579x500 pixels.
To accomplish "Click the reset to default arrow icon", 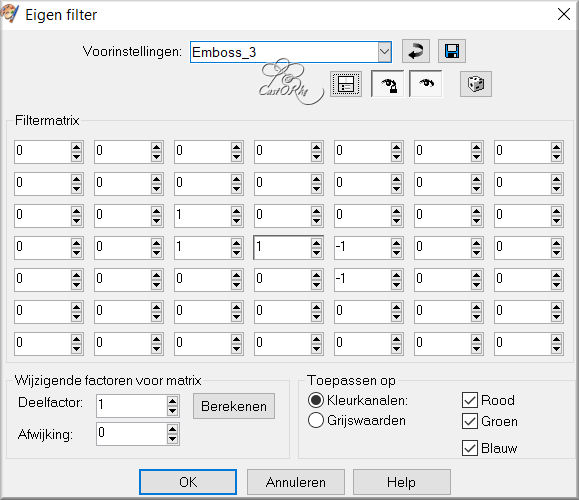I will pos(416,51).
